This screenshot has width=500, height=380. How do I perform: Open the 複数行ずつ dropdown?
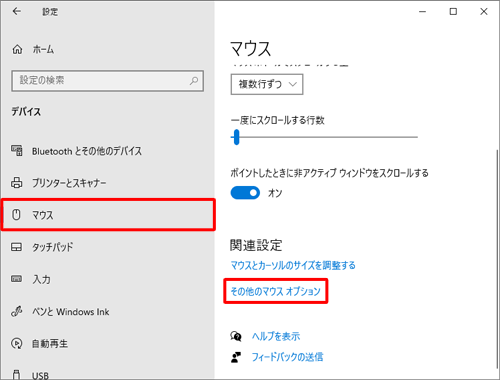tap(267, 84)
